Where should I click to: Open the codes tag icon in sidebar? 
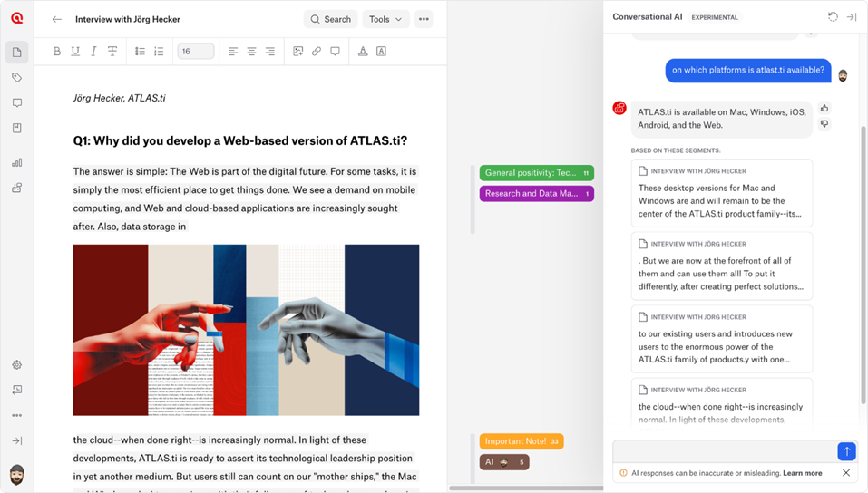click(16, 78)
